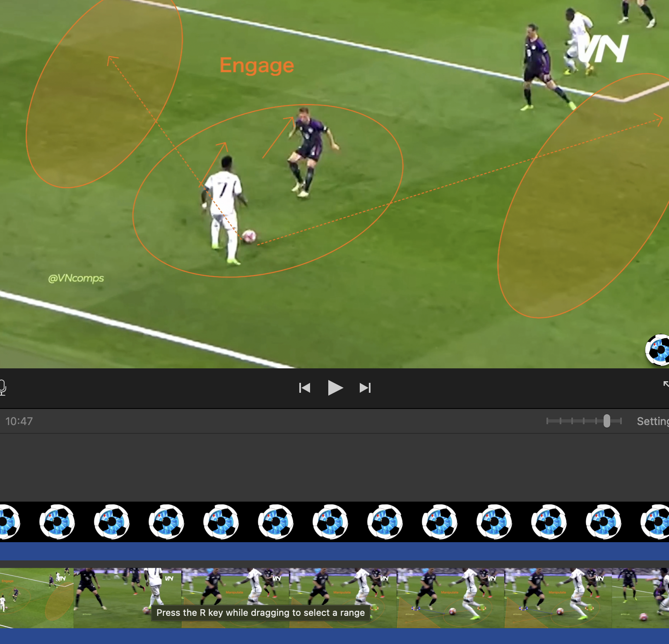669x644 pixels.
Task: Select the soccer ball logo in the viewer corner
Action: pos(657,350)
